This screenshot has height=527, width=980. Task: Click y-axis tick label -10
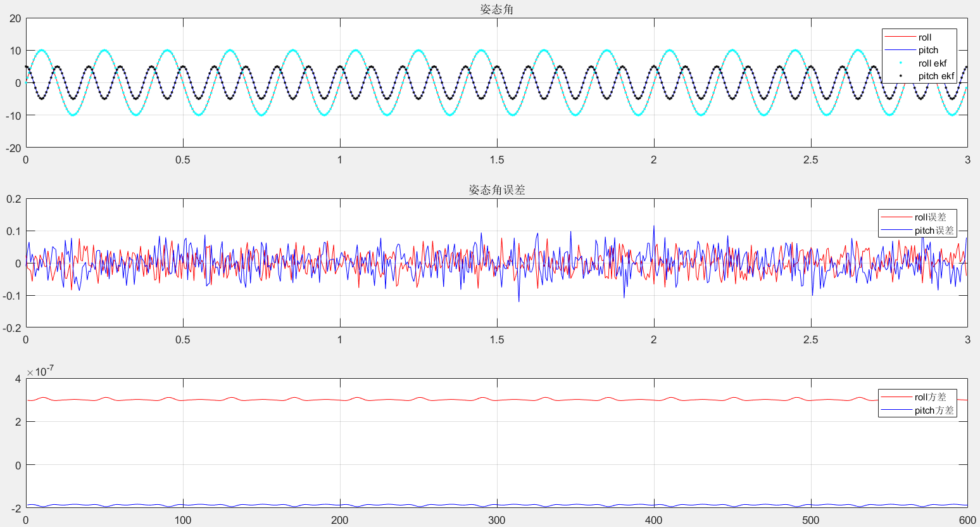point(13,115)
